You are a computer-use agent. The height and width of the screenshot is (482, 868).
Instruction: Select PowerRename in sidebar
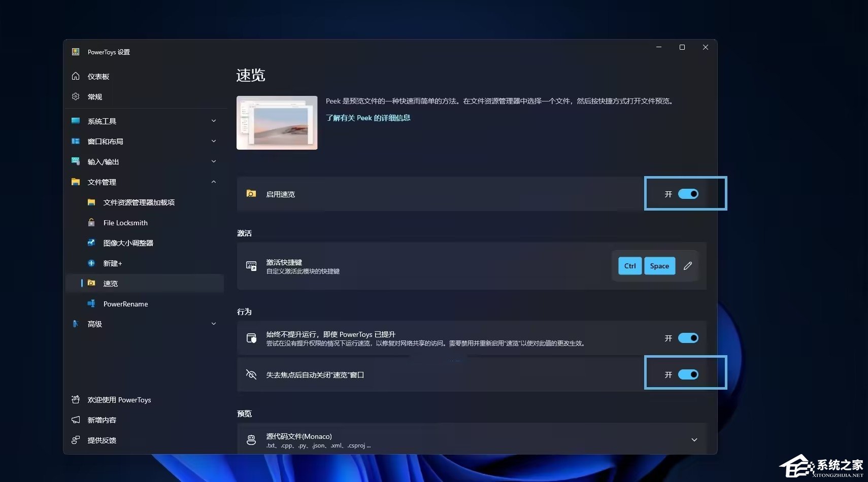[x=145, y=303]
